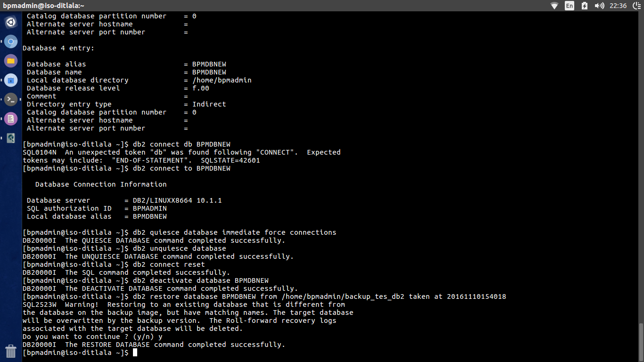Select the Terminal icon in the dock
This screenshot has width=644, height=362.
pos(10,100)
